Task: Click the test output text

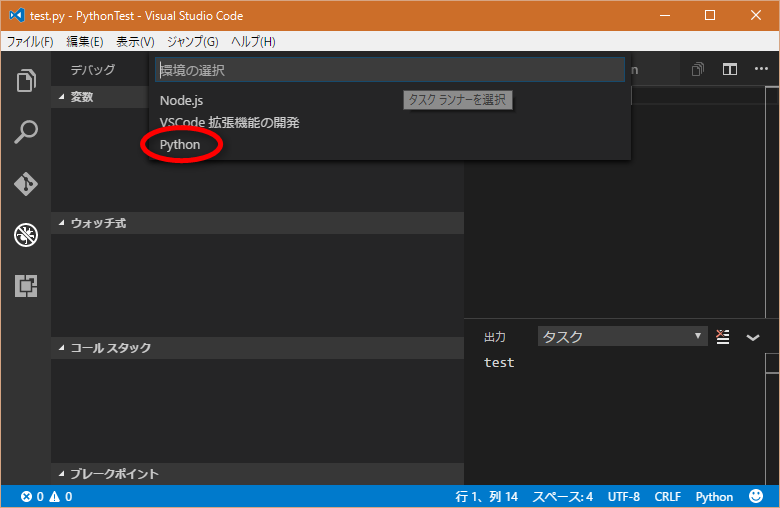Action: point(499,363)
